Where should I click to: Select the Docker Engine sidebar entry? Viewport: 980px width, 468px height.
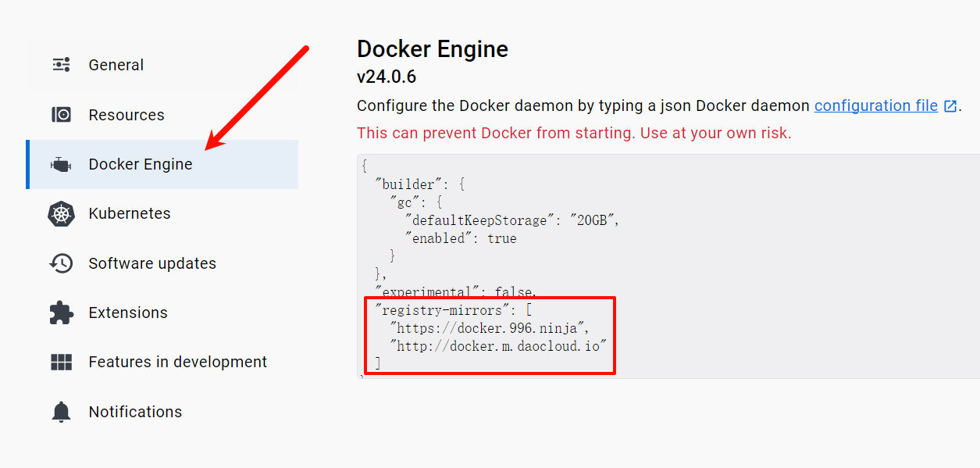[x=141, y=164]
